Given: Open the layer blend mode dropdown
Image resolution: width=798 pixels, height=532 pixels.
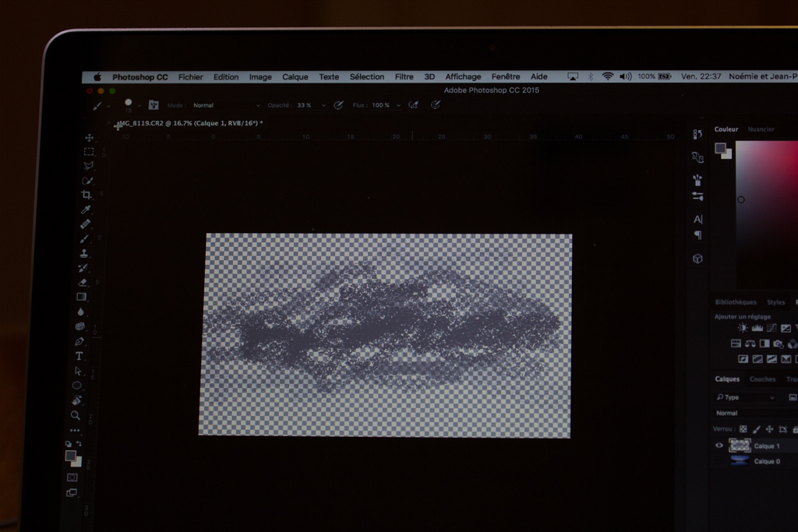Looking at the screenshot, I should 755,413.
